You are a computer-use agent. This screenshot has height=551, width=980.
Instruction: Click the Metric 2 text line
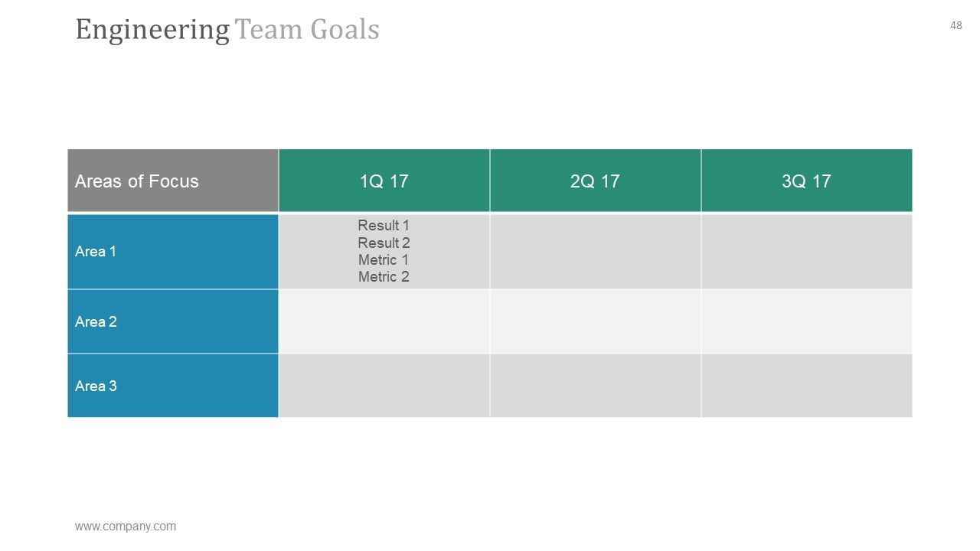[384, 276]
